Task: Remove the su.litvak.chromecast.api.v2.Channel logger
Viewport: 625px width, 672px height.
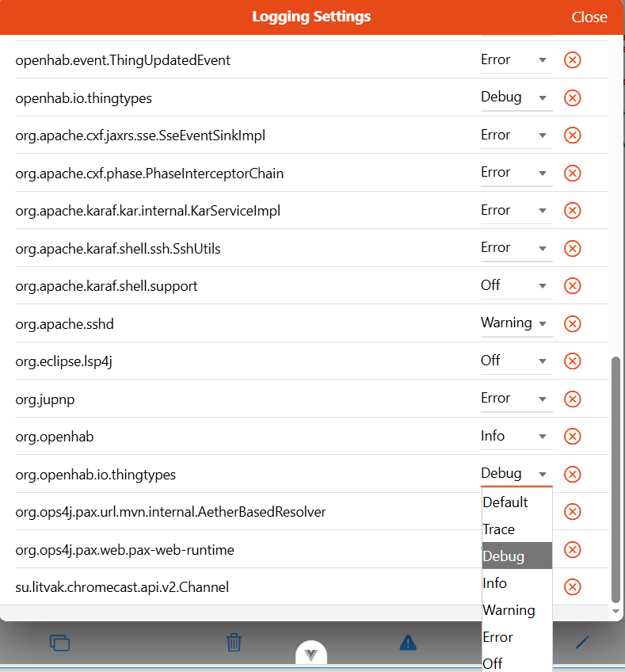Action: (x=572, y=586)
